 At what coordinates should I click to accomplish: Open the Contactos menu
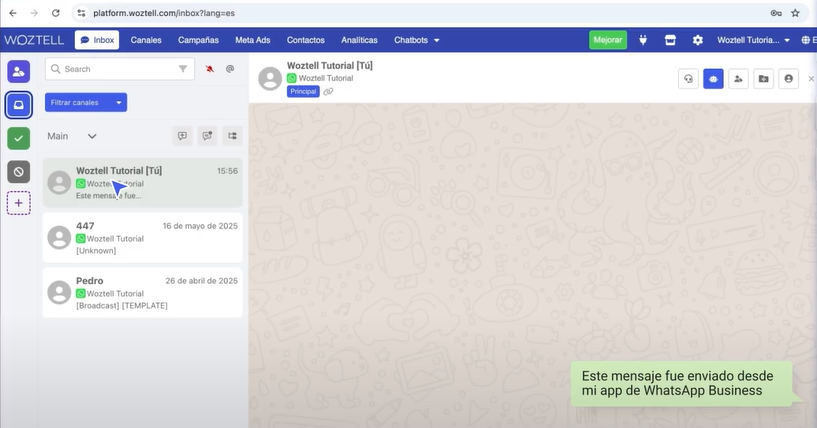coord(305,40)
